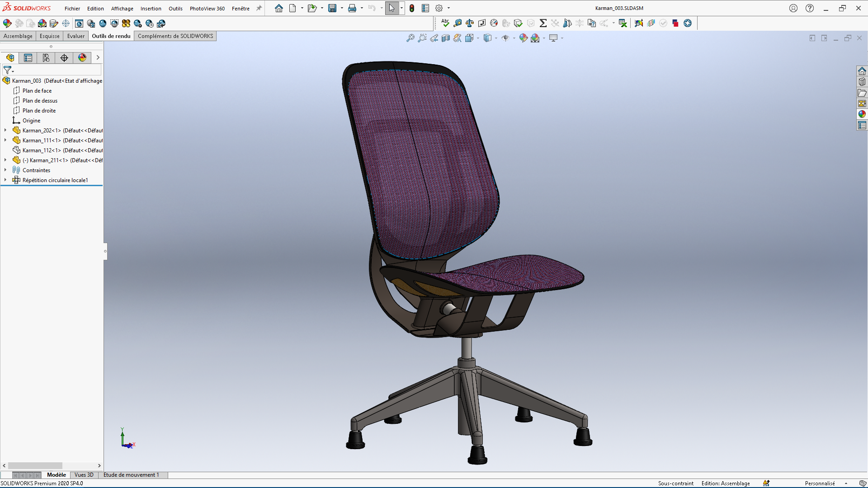Open Options gear dropdown arrow
868x488 pixels.
coord(448,8)
